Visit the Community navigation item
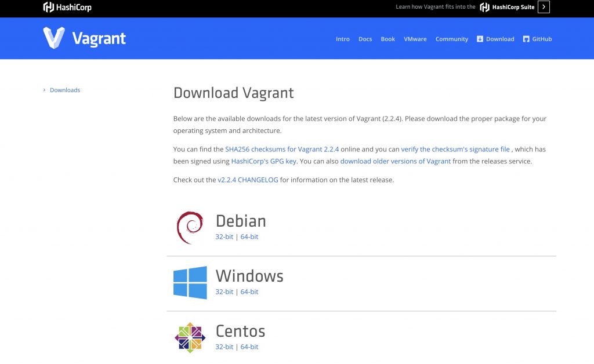Screen dimensions: 594x364 coord(452,39)
